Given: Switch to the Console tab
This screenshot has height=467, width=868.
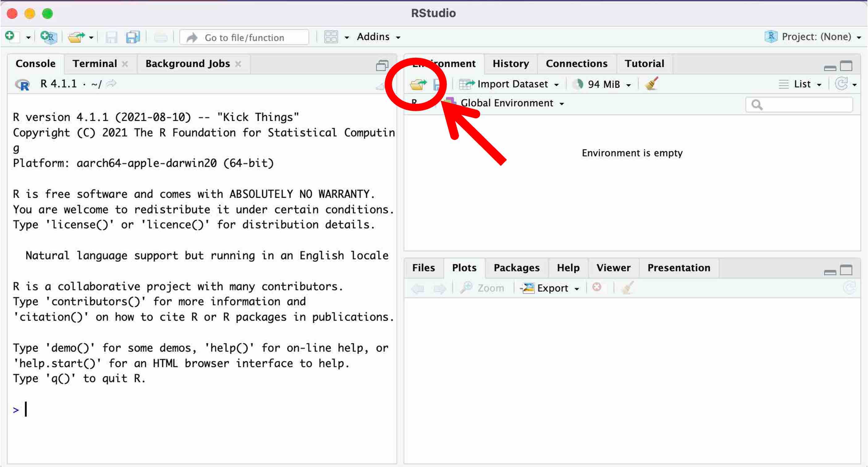Looking at the screenshot, I should [x=35, y=63].
